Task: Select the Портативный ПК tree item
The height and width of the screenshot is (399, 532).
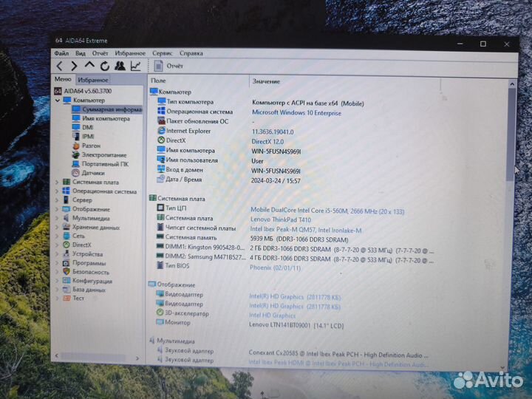Action: (x=105, y=164)
